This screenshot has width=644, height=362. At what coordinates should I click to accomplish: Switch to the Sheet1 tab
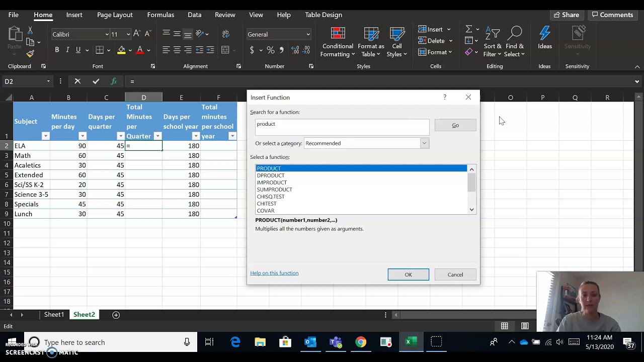click(54, 315)
